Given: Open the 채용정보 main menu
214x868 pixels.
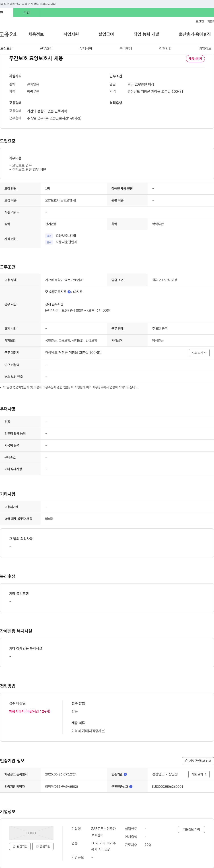Looking at the screenshot, I should coord(36,34).
